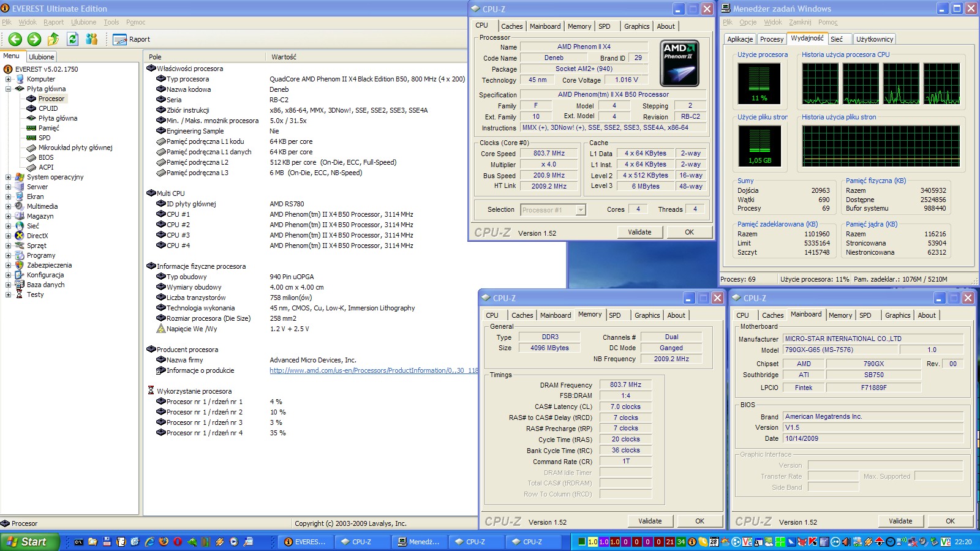Switch to EVEREST taskbar button
This screenshot has width=980, height=551.
click(x=305, y=542)
